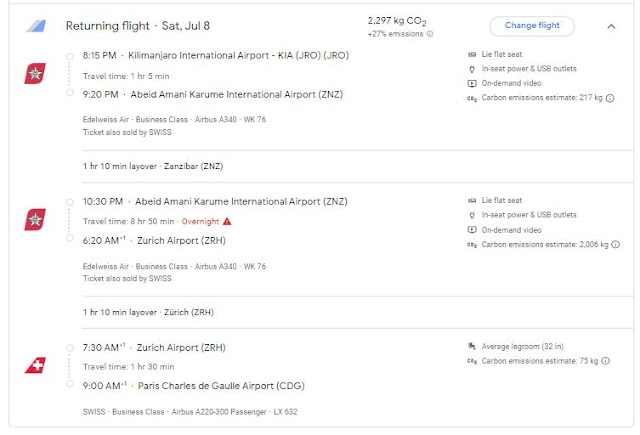Click the red Overnight warning triangle
The width and height of the screenshot is (640, 435).
tap(227, 221)
